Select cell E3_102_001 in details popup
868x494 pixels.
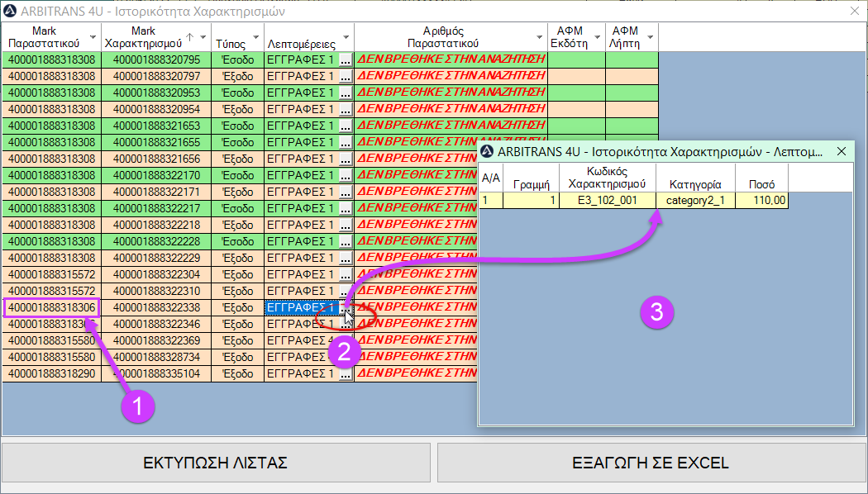click(x=608, y=200)
